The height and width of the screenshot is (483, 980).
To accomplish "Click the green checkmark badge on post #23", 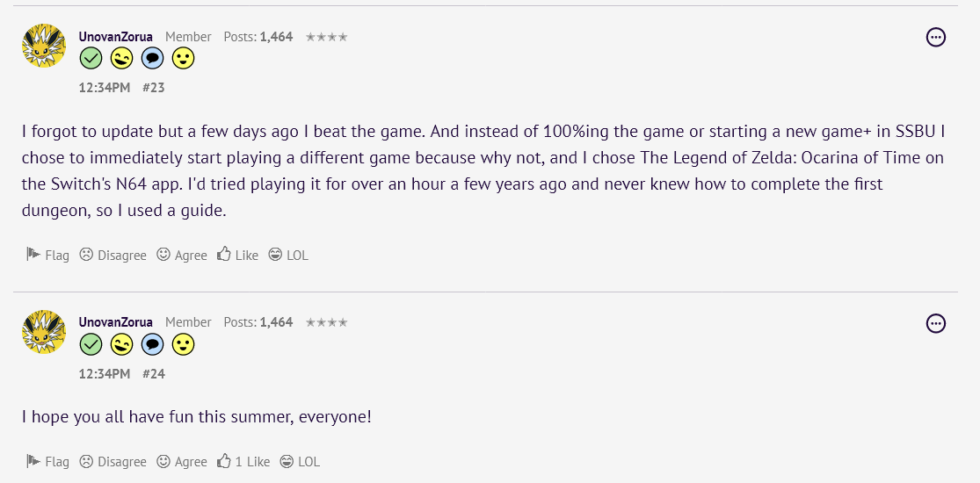I will [x=91, y=59].
